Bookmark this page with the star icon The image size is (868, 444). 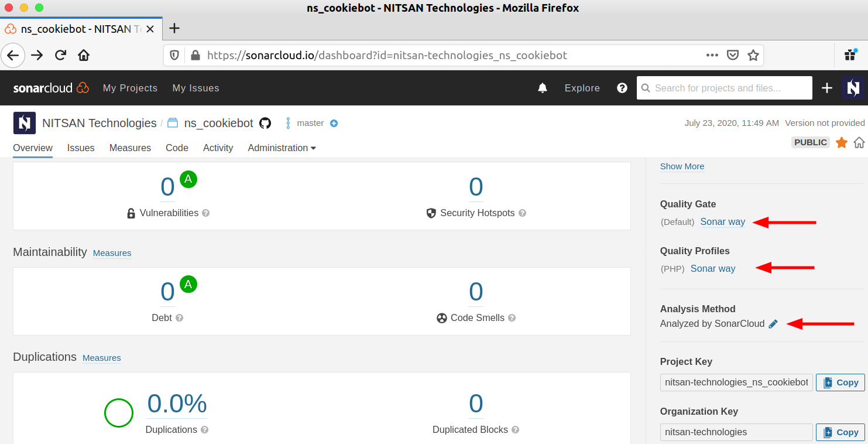coord(753,55)
